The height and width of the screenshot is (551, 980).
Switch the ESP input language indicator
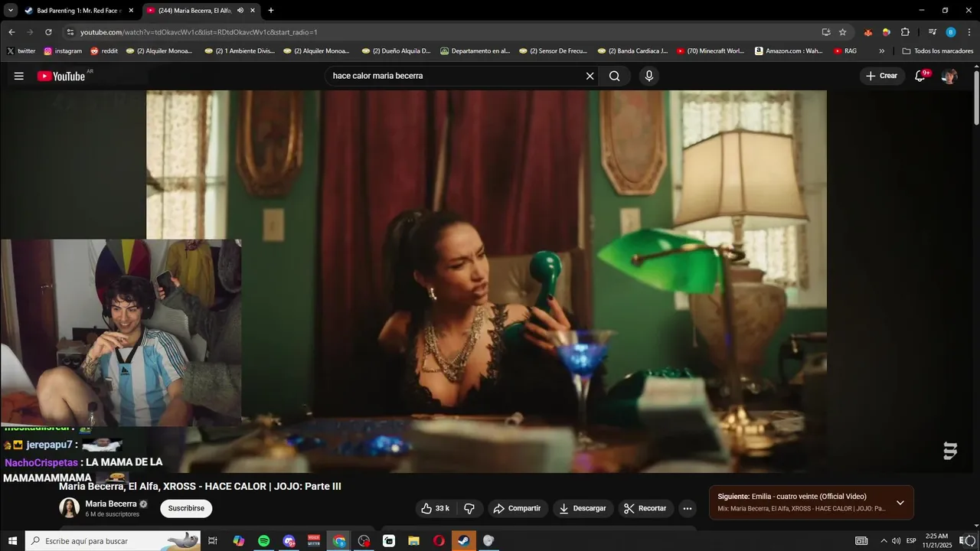(x=911, y=541)
